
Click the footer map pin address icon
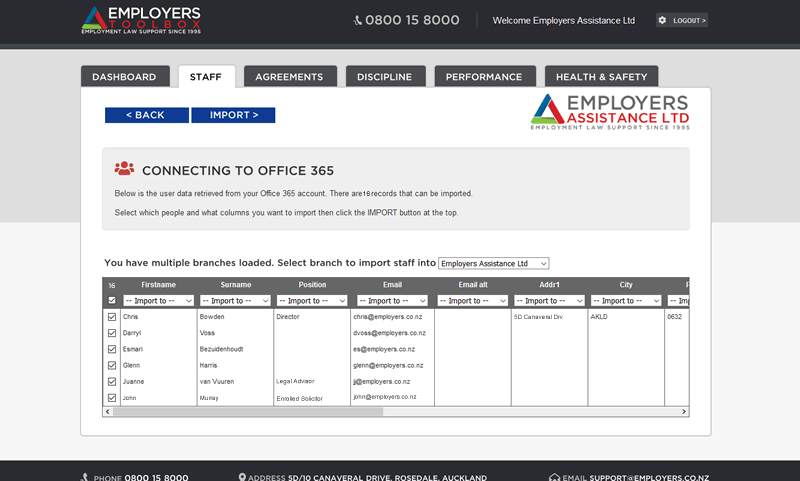click(x=243, y=477)
